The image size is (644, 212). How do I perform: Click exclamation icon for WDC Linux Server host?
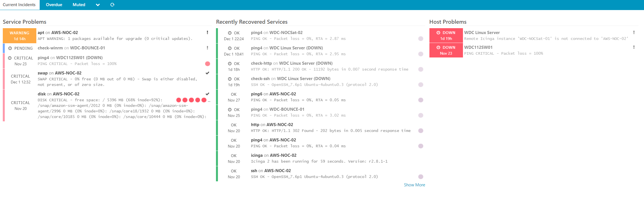(x=634, y=33)
